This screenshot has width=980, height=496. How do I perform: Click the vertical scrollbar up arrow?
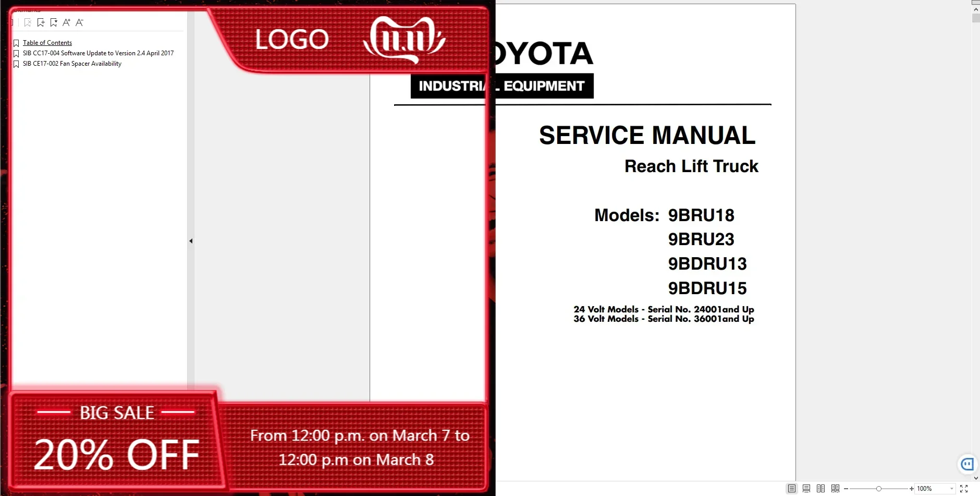pos(976,10)
